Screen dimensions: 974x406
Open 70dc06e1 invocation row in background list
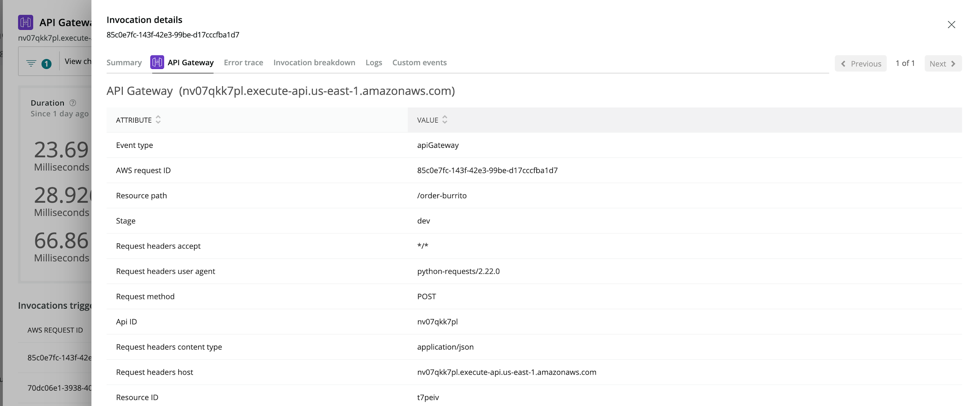(x=59, y=389)
